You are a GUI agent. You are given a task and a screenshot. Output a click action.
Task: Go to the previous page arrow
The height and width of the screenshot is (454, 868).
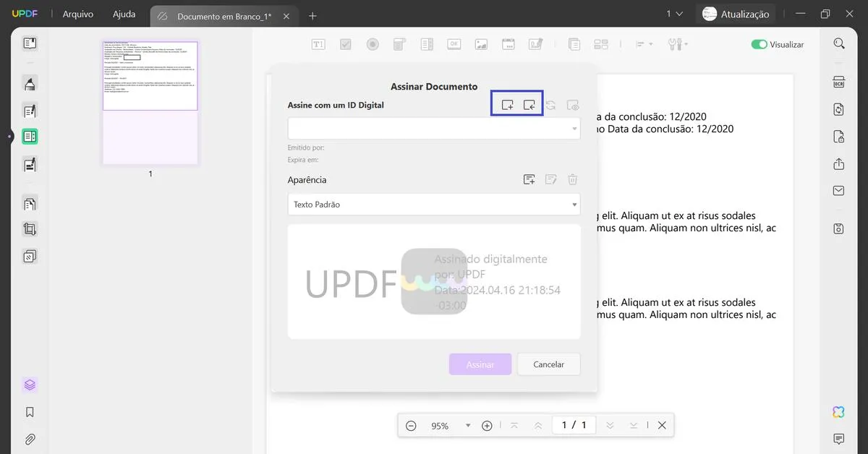(537, 426)
